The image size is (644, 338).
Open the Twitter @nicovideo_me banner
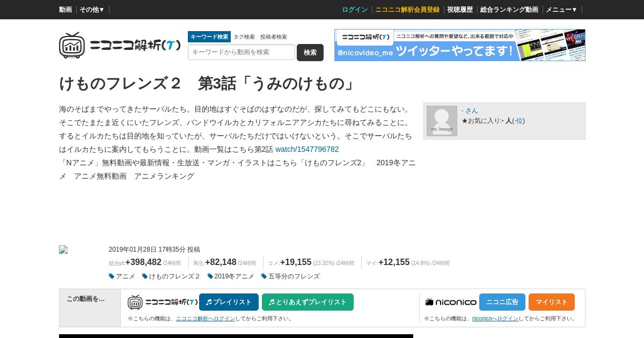coord(460,45)
